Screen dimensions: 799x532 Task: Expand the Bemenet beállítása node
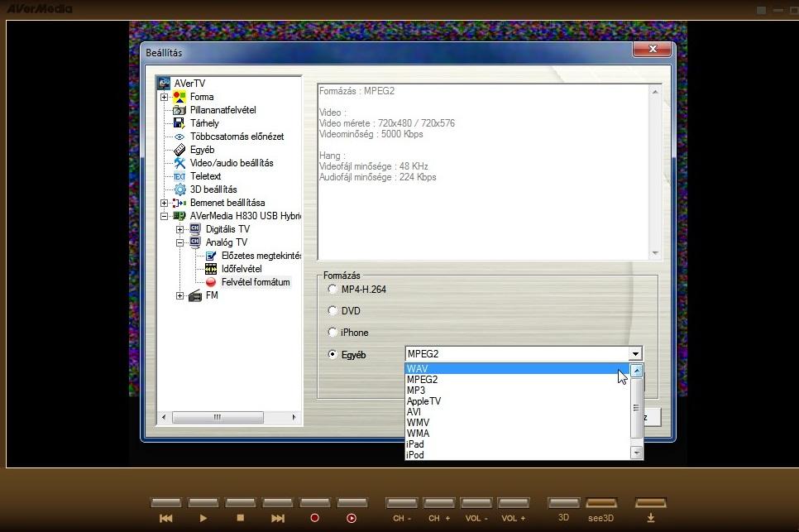pos(164,203)
